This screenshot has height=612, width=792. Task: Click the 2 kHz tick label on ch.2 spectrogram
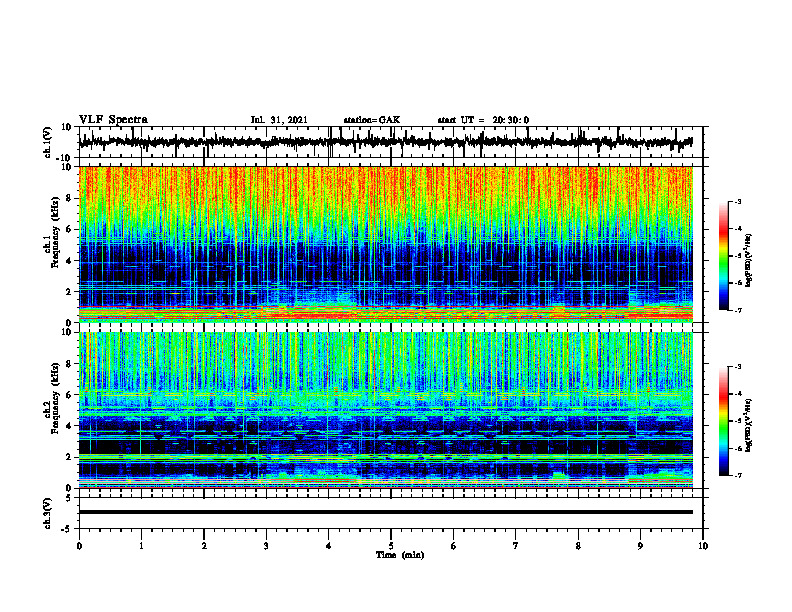point(70,457)
